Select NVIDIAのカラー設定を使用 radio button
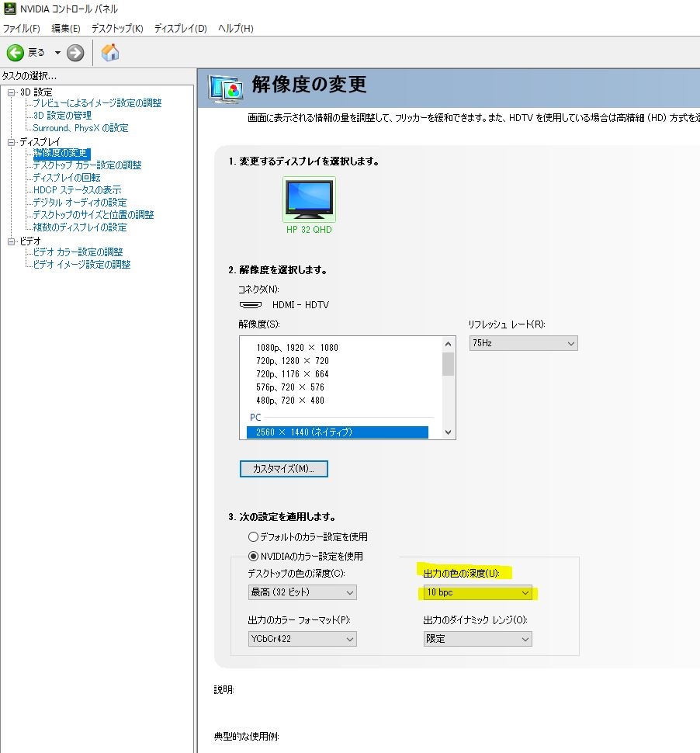 [253, 556]
